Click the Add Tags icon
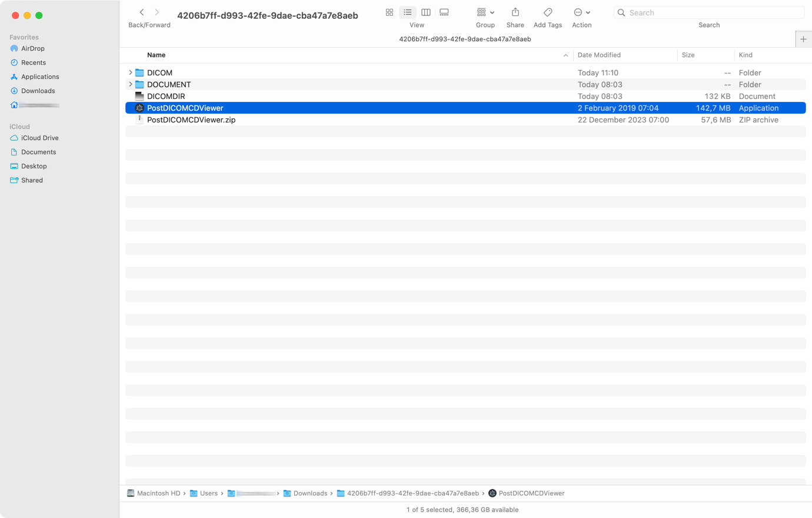812x518 pixels. (547, 12)
